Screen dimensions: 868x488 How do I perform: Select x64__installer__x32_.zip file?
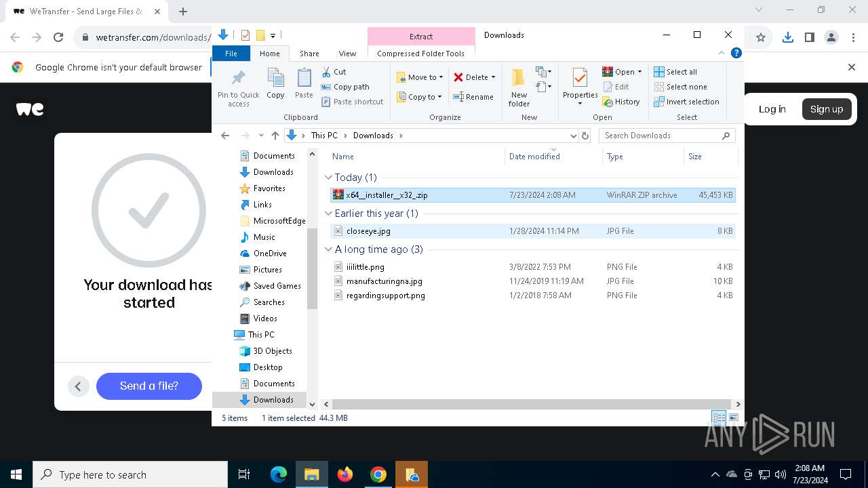[x=532, y=195]
